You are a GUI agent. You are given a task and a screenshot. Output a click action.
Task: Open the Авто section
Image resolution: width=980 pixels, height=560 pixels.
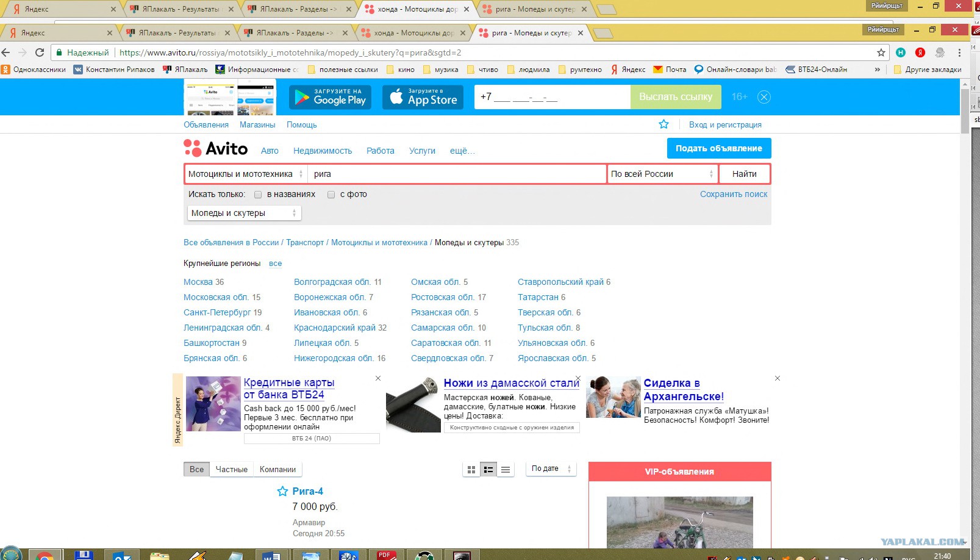(270, 151)
